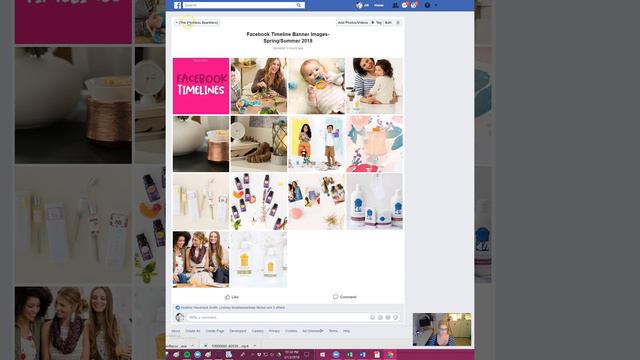This screenshot has height=360, width=640.
Task: Open the globe Notifications icon
Action: pyautogui.click(x=414, y=5)
